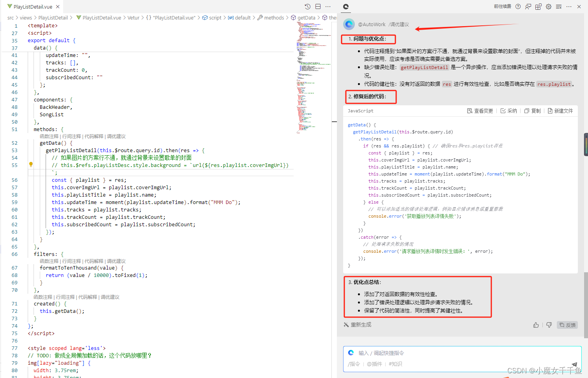Click the #知识 knowledge shortcut

(x=395, y=364)
